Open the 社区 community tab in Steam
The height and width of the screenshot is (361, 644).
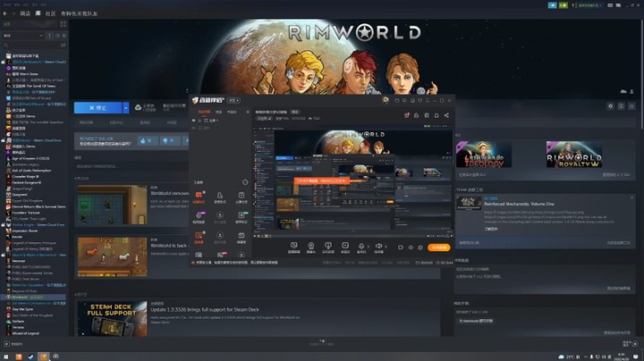point(50,13)
